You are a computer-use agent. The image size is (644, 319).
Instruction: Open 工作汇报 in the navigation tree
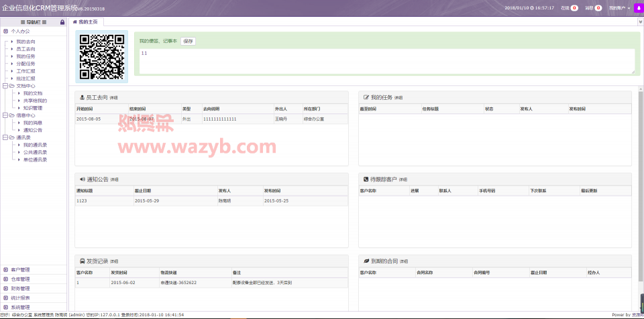point(25,71)
